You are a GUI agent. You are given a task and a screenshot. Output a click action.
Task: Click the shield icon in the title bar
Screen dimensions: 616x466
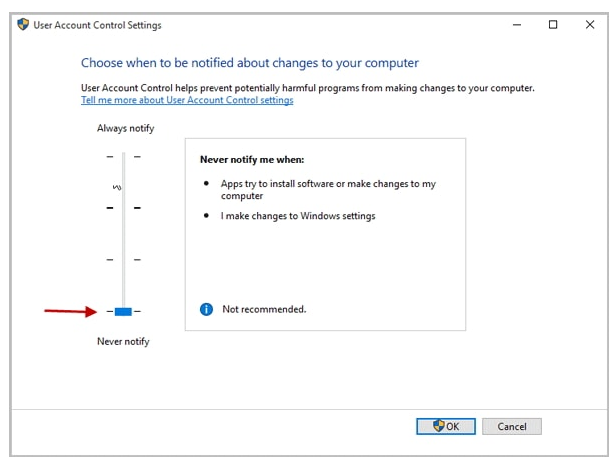pos(23,25)
